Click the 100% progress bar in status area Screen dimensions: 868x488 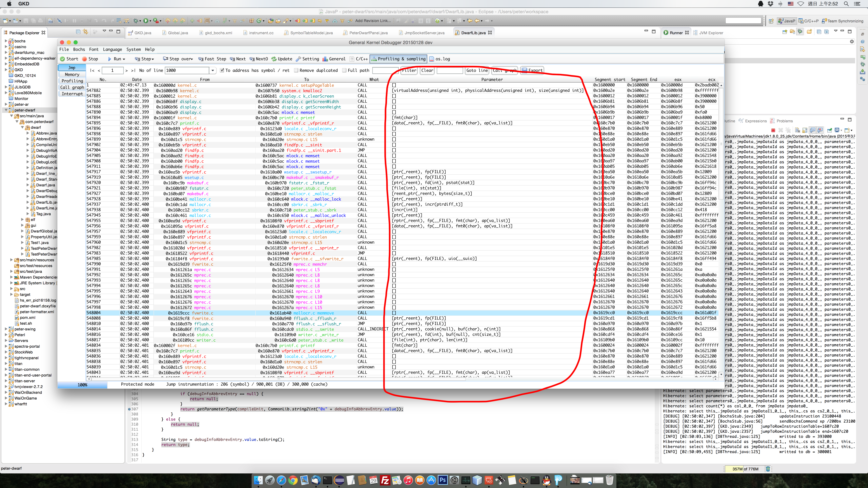(83, 385)
